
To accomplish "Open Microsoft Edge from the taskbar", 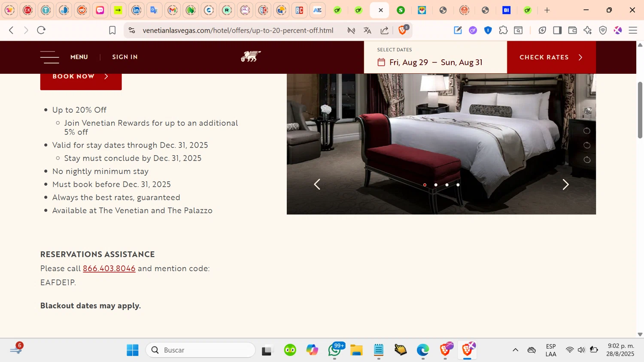I will pyautogui.click(x=423, y=350).
